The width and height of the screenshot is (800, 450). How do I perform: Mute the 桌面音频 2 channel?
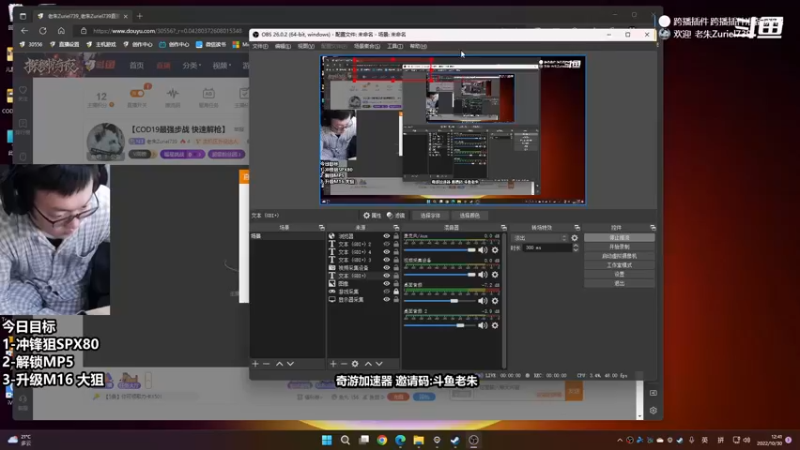click(482, 325)
